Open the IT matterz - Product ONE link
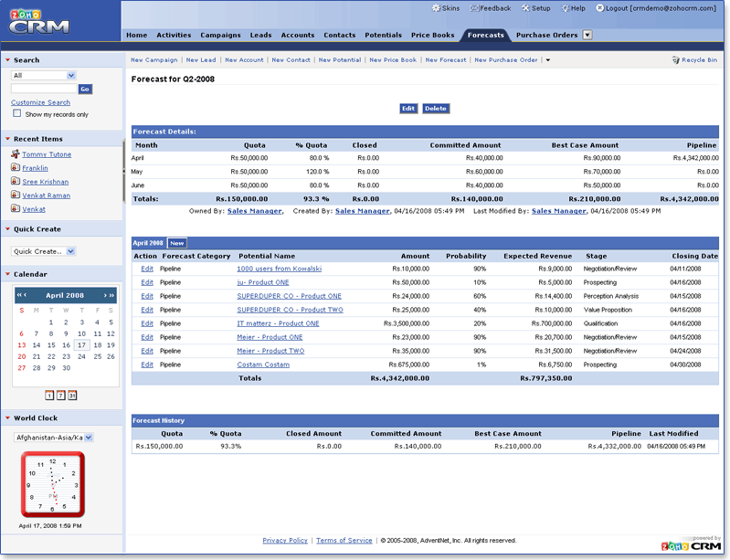The image size is (730, 560). [x=278, y=323]
